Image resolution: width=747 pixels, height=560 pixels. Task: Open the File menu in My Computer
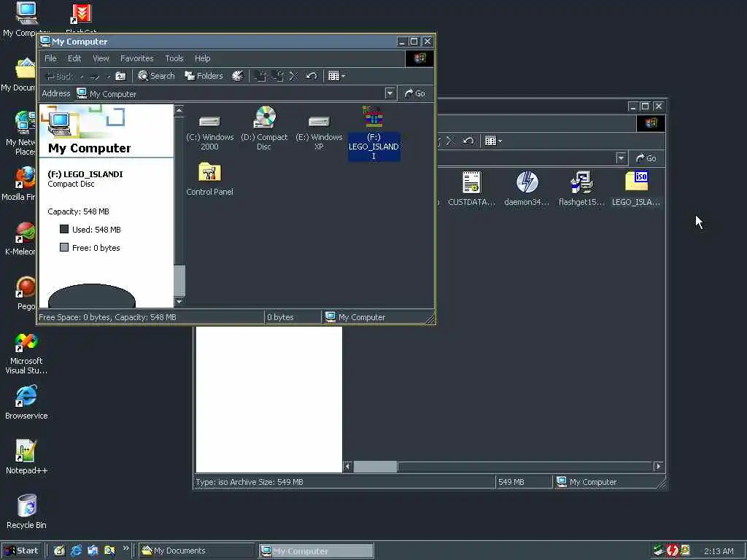[x=50, y=58]
